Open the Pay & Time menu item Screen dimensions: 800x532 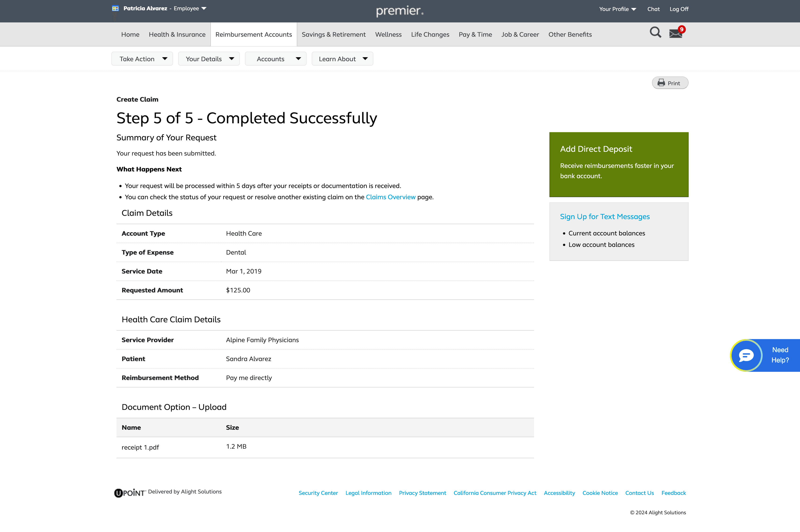[475, 34]
